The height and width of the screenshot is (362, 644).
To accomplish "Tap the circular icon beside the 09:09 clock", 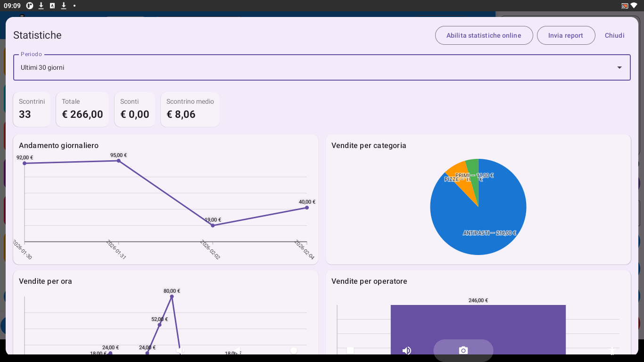I will [x=30, y=6].
